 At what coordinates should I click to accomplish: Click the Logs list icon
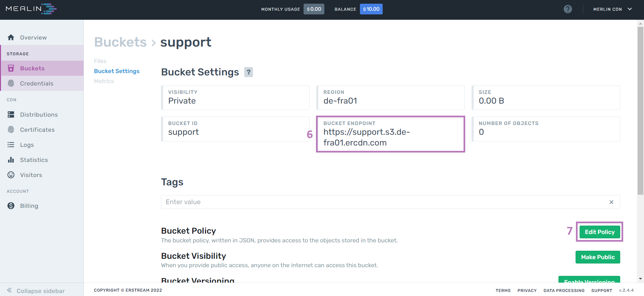point(11,145)
